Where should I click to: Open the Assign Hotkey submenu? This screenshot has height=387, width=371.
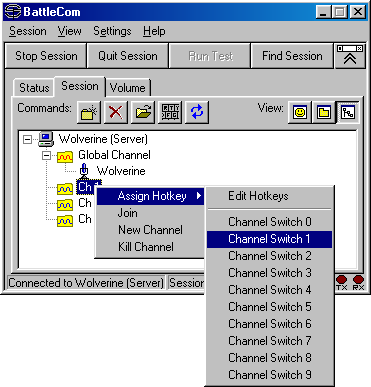point(150,196)
